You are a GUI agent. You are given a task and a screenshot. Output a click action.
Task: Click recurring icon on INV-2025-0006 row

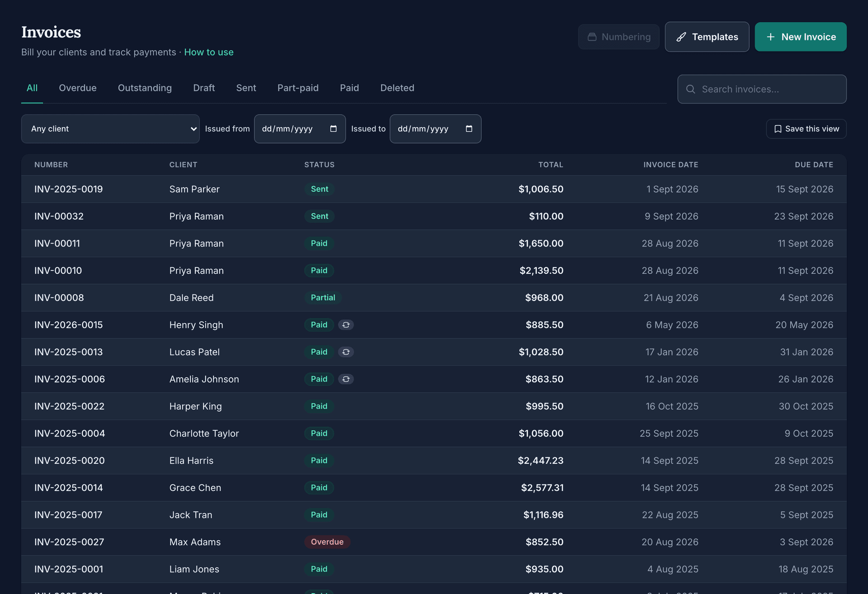pyautogui.click(x=346, y=379)
